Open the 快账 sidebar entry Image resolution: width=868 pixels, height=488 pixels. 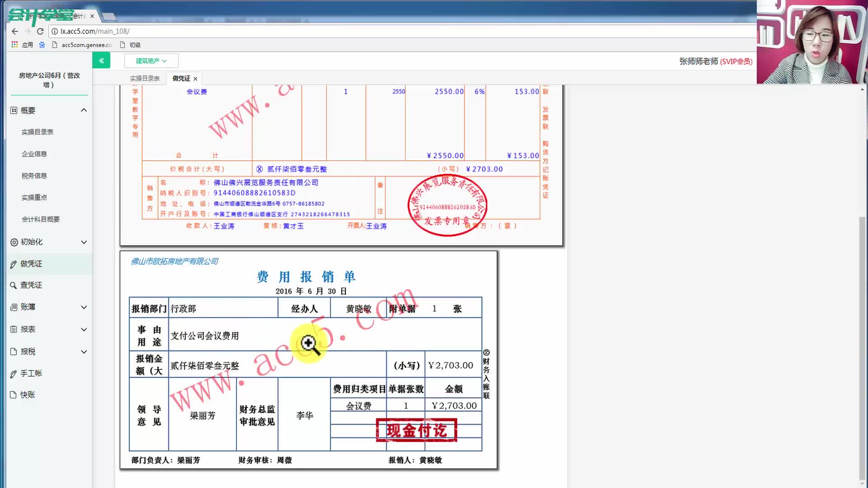[27, 394]
